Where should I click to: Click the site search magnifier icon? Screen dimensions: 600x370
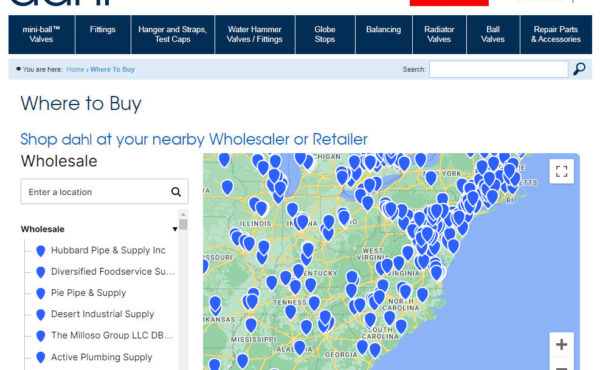point(579,69)
